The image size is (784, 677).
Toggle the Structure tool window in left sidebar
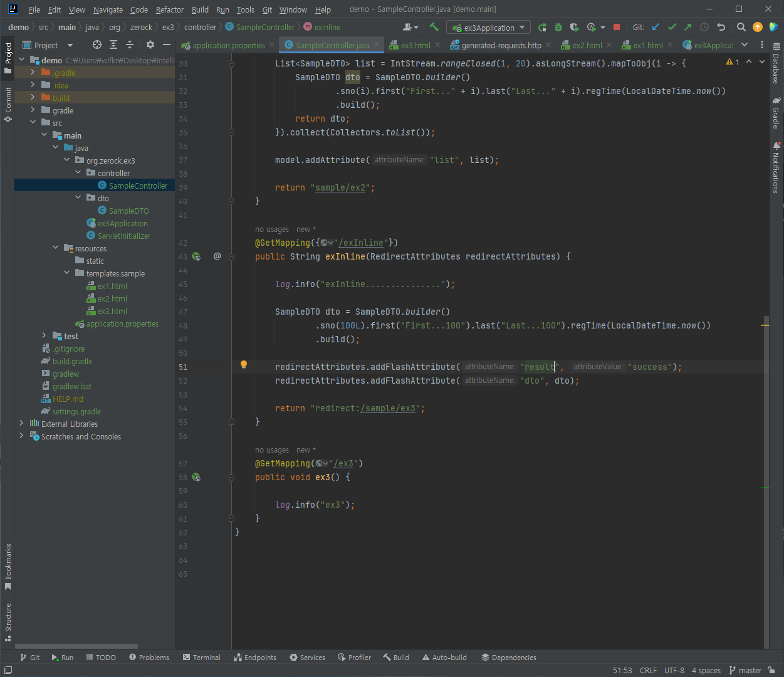(x=8, y=621)
